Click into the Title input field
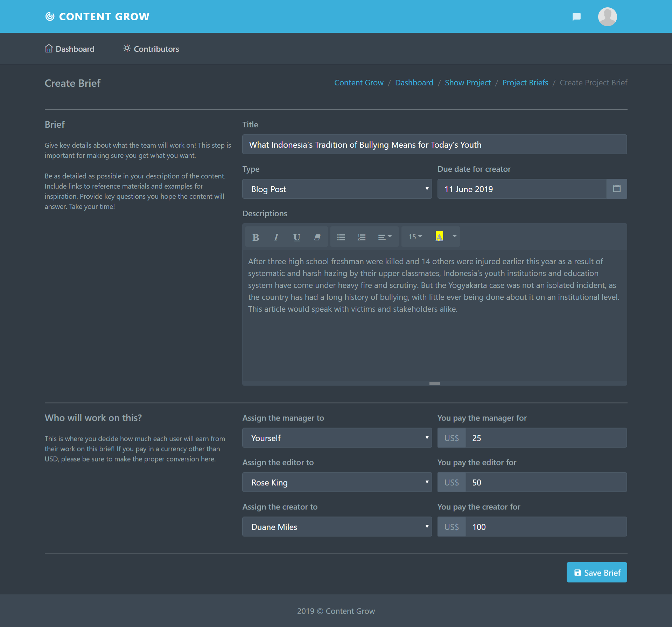The image size is (672, 627). (x=434, y=145)
